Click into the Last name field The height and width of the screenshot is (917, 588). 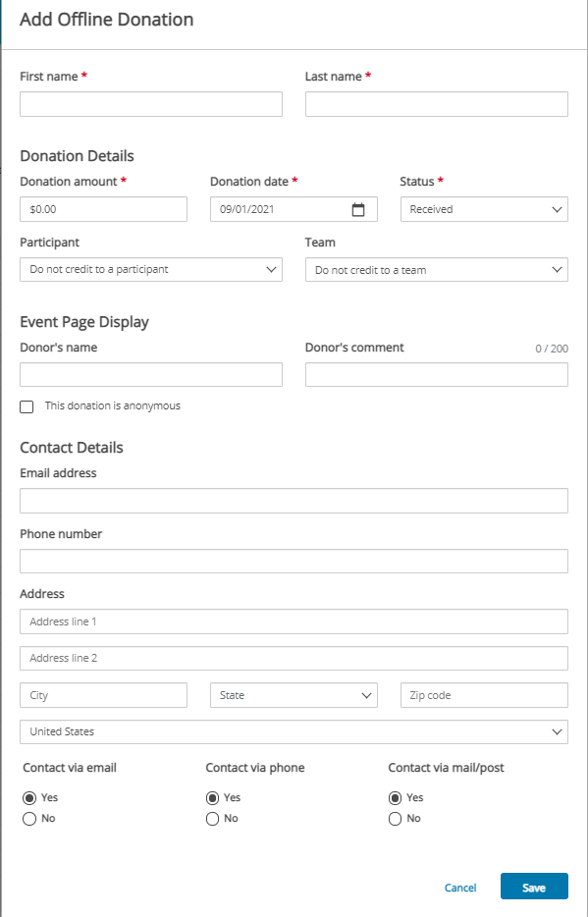(x=437, y=104)
